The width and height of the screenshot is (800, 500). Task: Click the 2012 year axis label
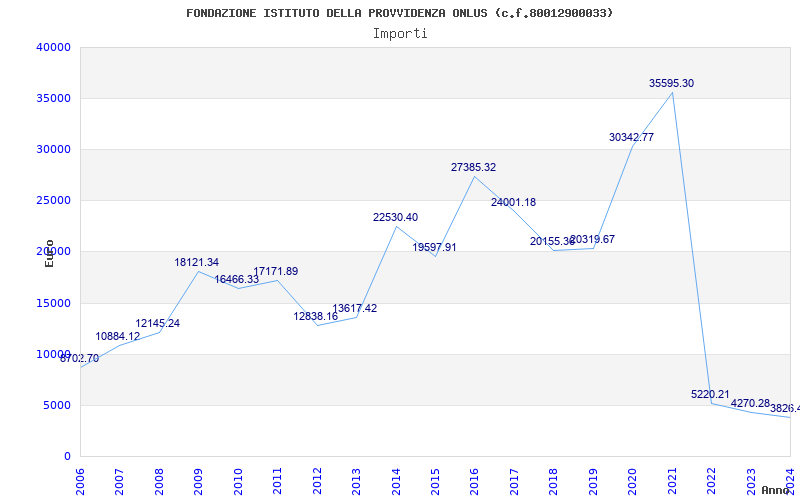[x=317, y=482]
